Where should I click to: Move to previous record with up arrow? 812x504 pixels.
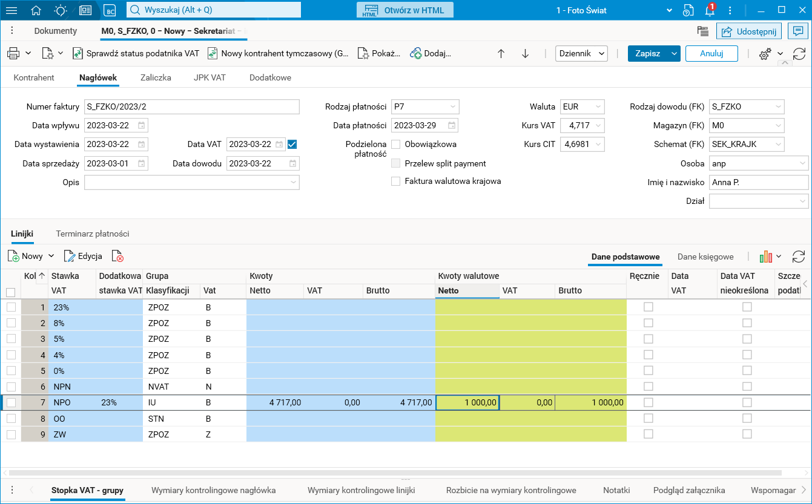tap(501, 53)
